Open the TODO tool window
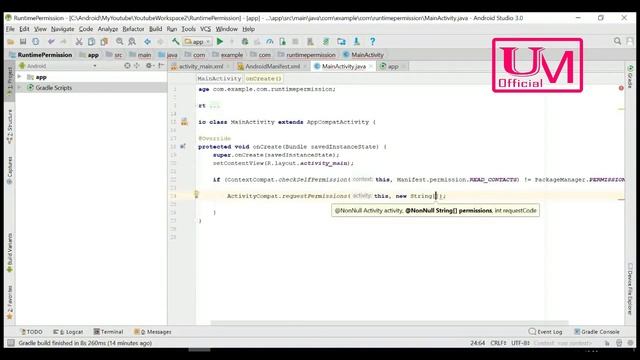This screenshot has height=360, width=640. pos(31,332)
